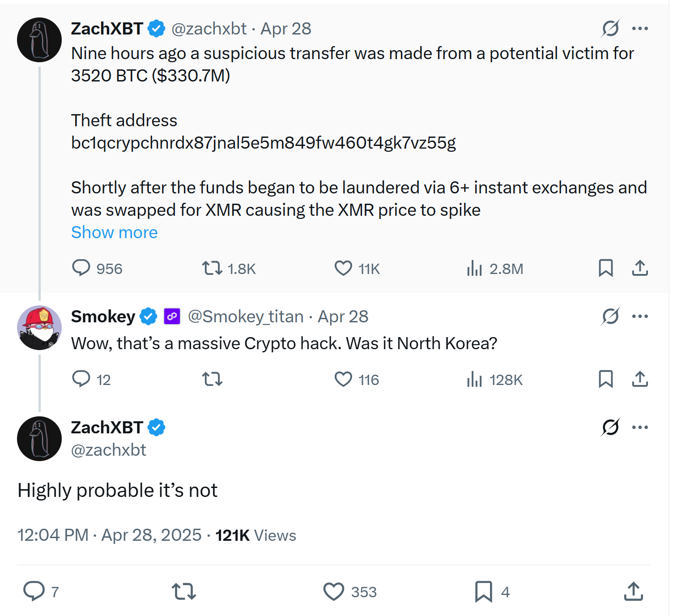Open more options on main reply tweet
The image size is (673, 616).
click(640, 427)
